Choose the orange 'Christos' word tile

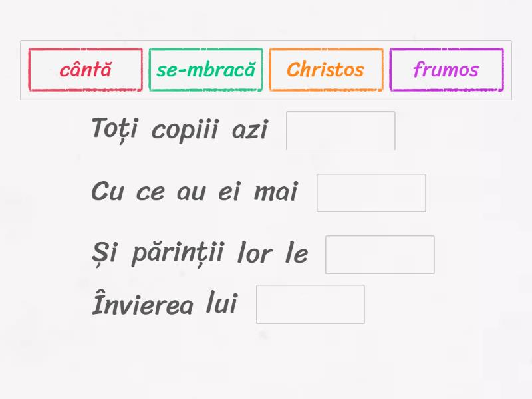coord(326,70)
